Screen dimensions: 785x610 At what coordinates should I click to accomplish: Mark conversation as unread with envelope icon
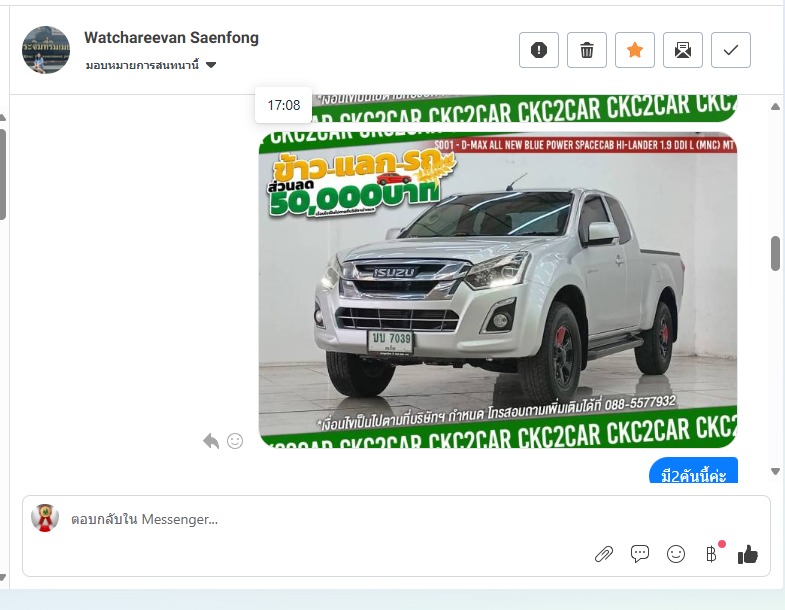point(683,50)
